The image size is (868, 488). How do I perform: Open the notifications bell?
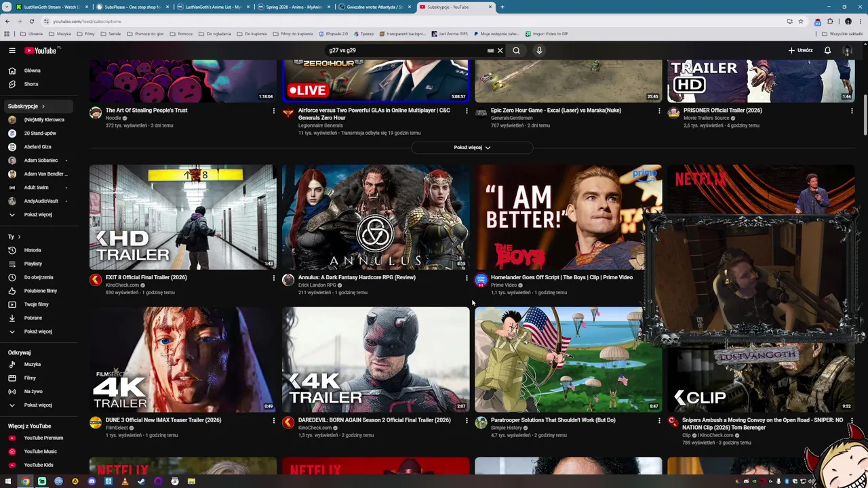tap(827, 50)
